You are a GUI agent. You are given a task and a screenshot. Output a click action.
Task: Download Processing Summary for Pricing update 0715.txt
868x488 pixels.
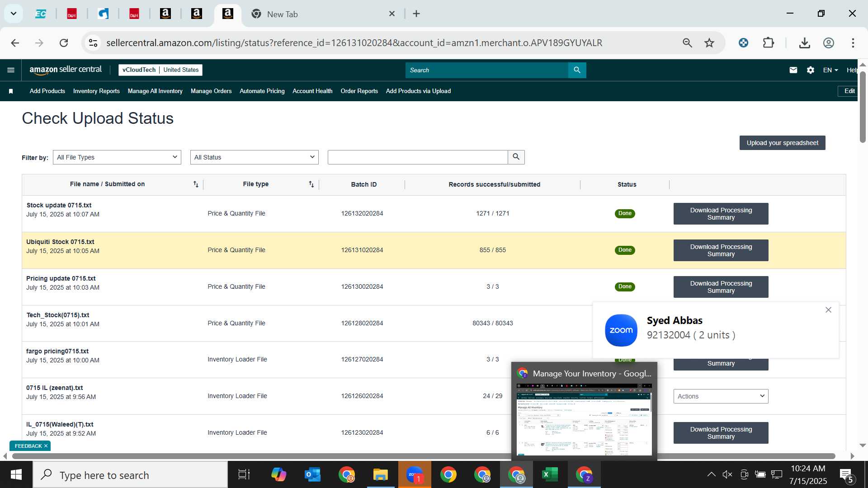point(721,287)
